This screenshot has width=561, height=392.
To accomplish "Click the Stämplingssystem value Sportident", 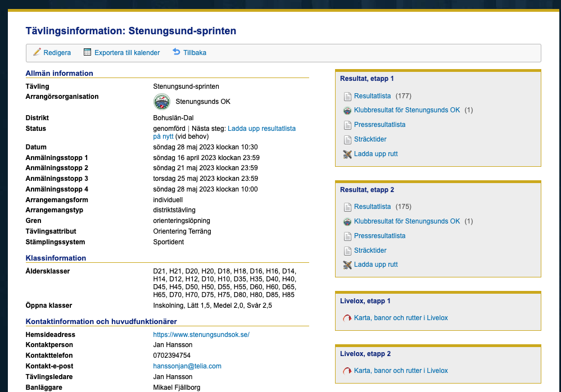I will click(x=169, y=242).
